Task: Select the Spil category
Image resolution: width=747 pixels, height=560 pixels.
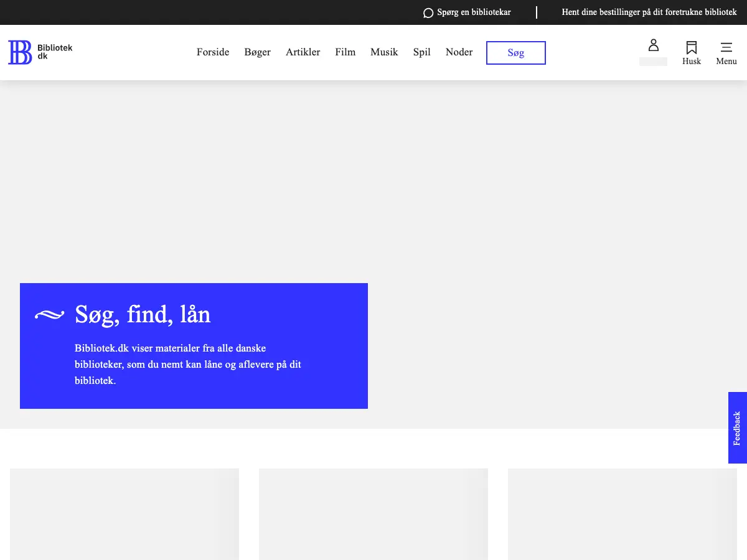Action: point(422,52)
